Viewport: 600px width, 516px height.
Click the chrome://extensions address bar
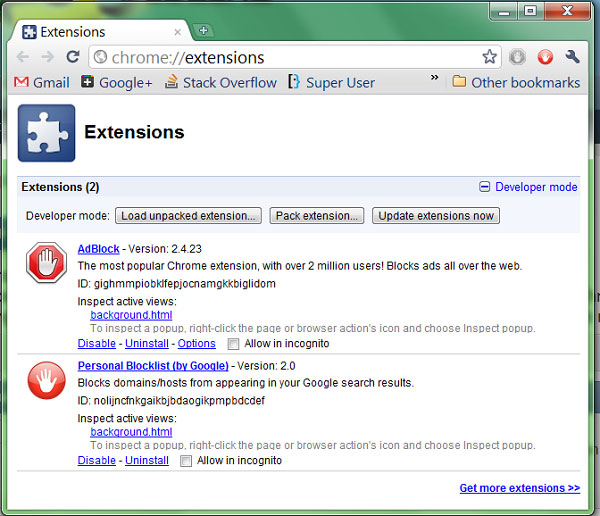(295, 57)
